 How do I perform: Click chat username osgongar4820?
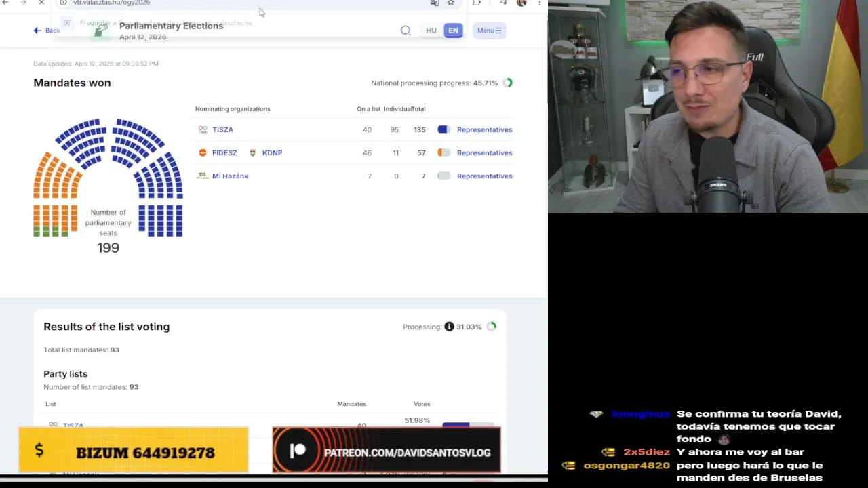point(627,466)
